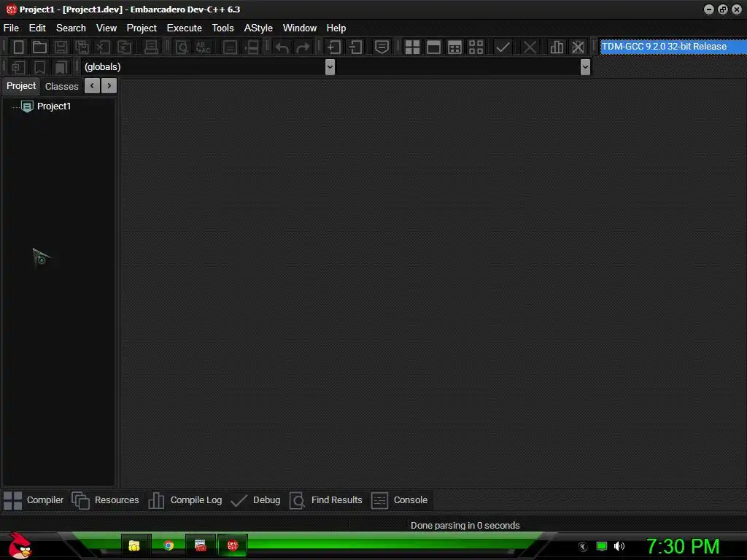Click the Print toolbar icon
This screenshot has width=747, height=560.
[x=151, y=47]
